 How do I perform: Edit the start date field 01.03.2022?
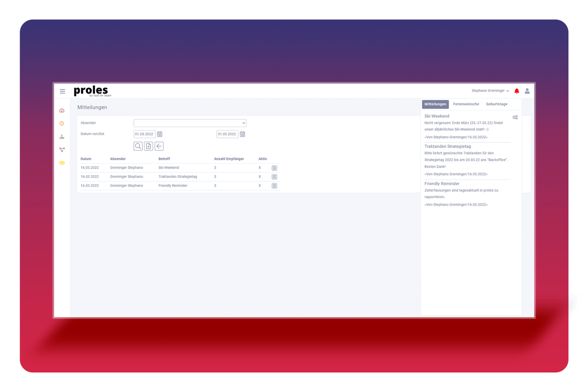pyautogui.click(x=144, y=134)
